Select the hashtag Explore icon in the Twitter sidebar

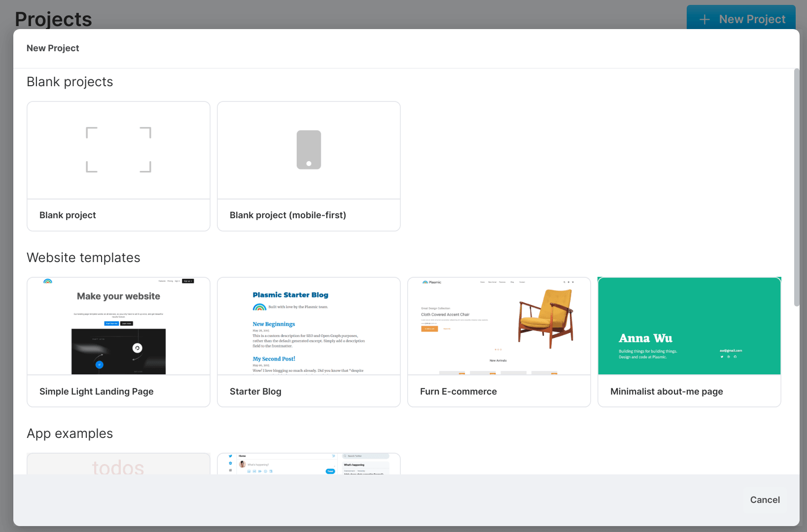click(x=230, y=470)
